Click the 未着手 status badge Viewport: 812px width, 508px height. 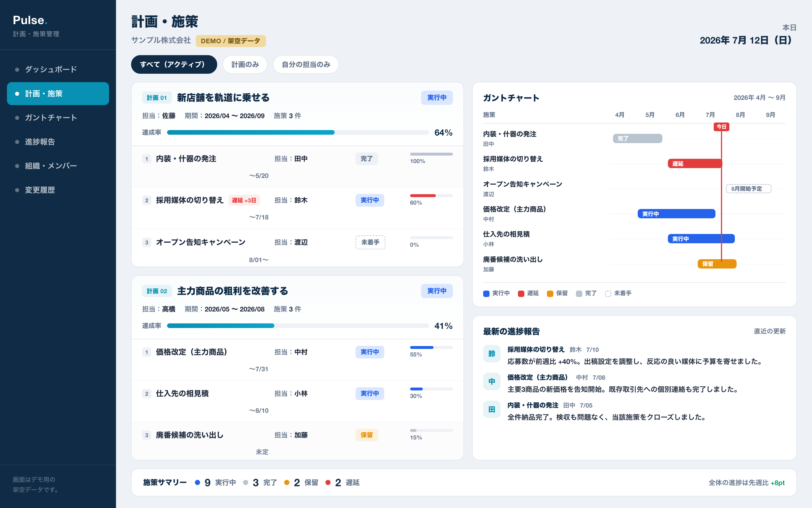coord(370,242)
